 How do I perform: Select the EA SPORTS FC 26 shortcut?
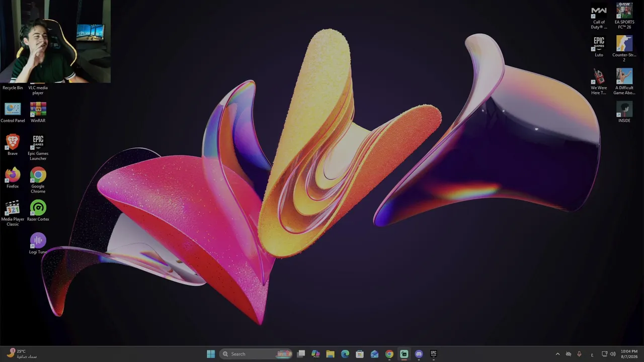pos(624,17)
